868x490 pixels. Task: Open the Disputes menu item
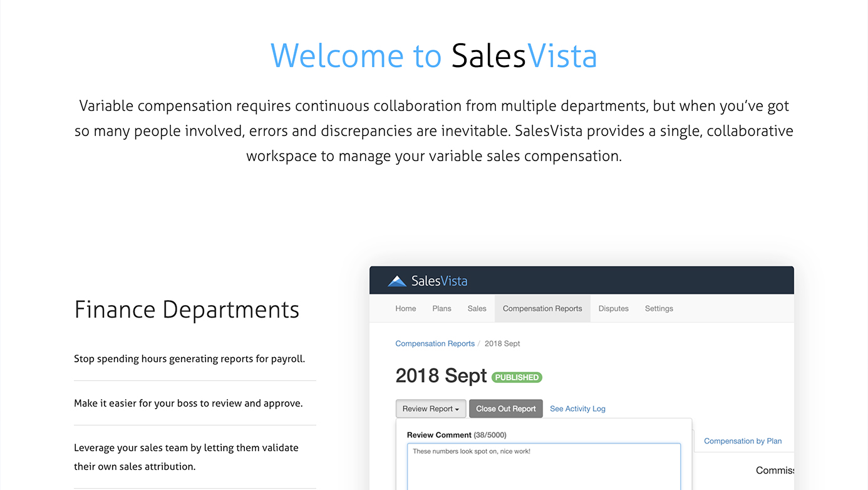613,308
